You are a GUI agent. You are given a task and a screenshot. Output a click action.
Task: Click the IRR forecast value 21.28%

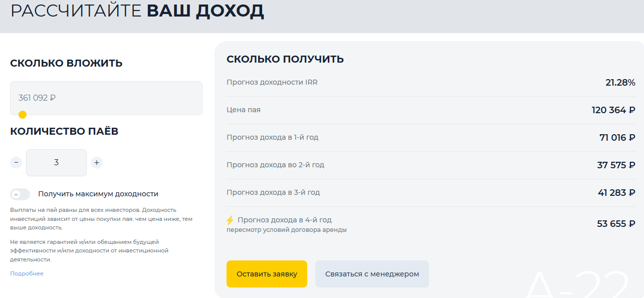[x=620, y=83]
